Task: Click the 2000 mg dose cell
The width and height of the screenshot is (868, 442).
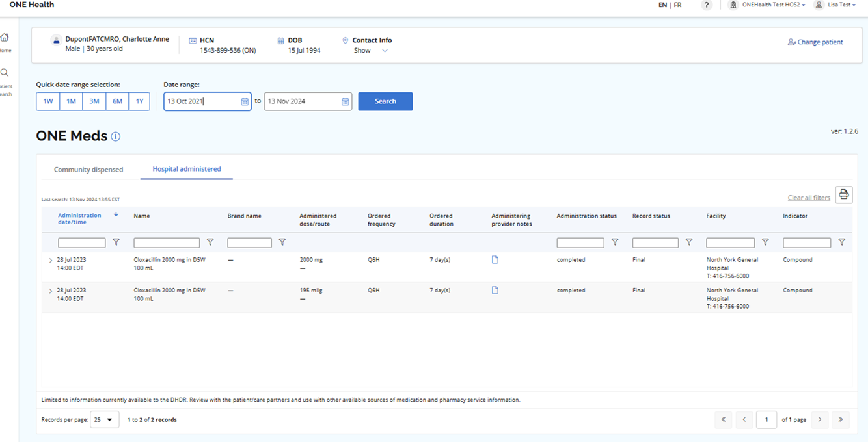Action: click(311, 260)
